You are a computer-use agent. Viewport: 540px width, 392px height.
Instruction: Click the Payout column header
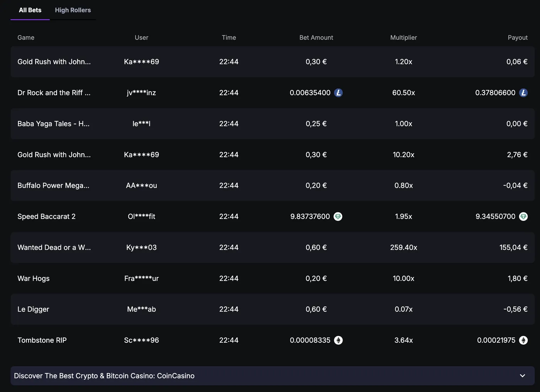click(x=518, y=37)
